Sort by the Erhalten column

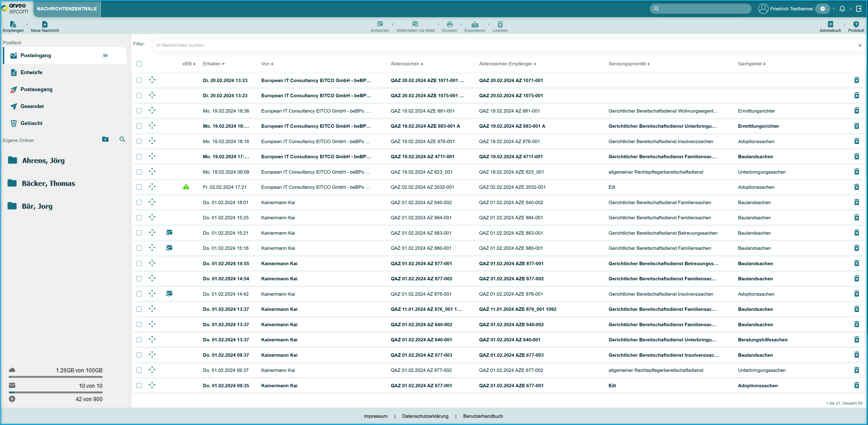[214, 64]
